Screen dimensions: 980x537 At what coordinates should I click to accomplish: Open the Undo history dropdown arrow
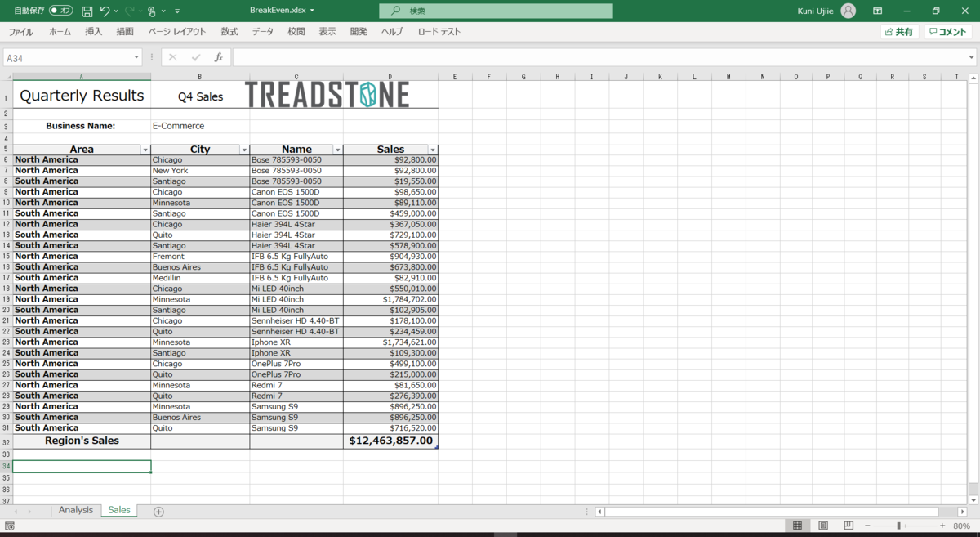[x=116, y=11]
